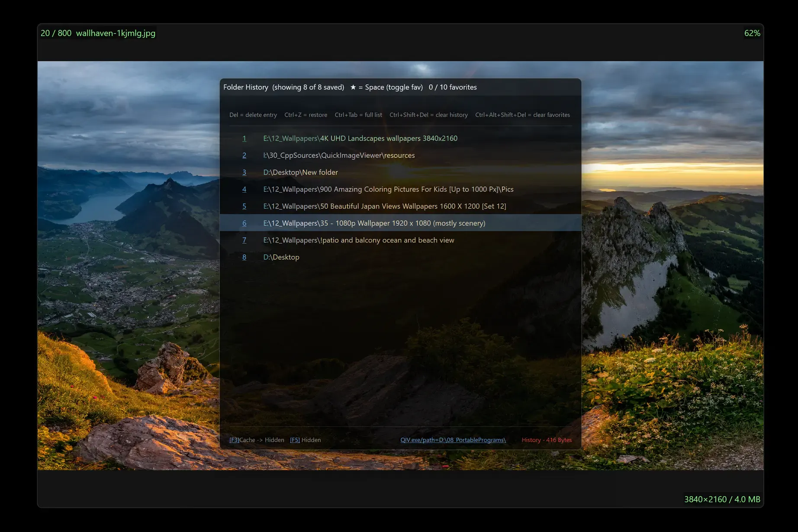798x532 pixels.
Task: Open !patio and balcony ocean beach view entry
Action: (358, 240)
